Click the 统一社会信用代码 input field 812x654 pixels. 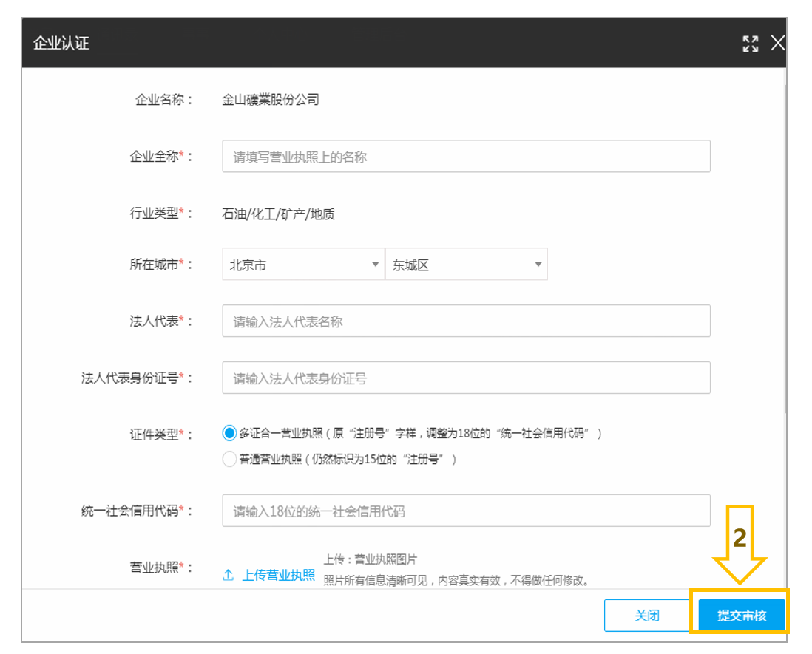(466, 511)
